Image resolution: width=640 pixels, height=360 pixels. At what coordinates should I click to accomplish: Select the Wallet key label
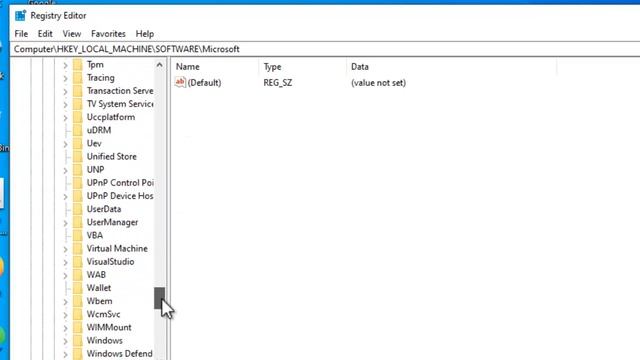point(99,288)
